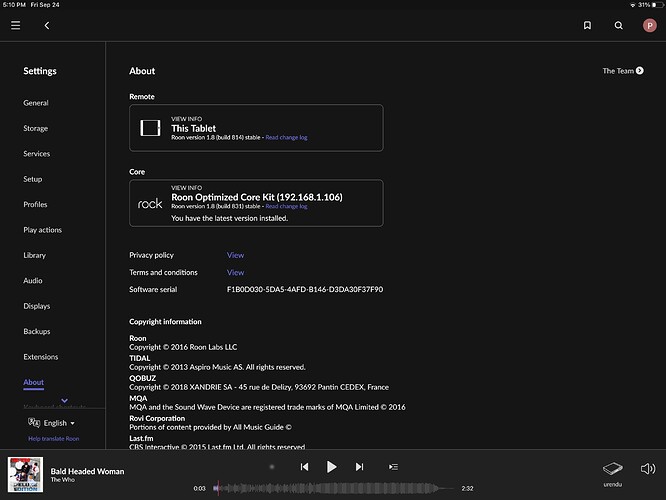Select General settings section
Screen dimensions: 666x500
[36, 103]
